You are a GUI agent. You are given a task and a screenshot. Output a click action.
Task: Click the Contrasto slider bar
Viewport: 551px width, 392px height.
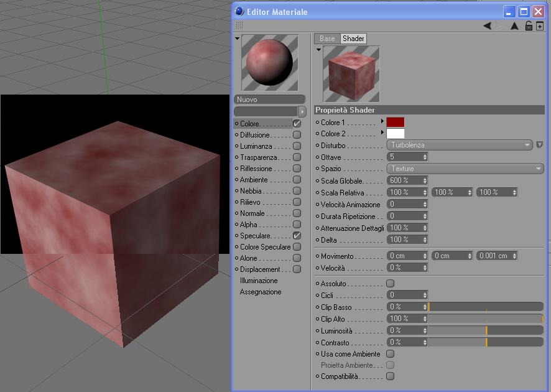coord(486,342)
